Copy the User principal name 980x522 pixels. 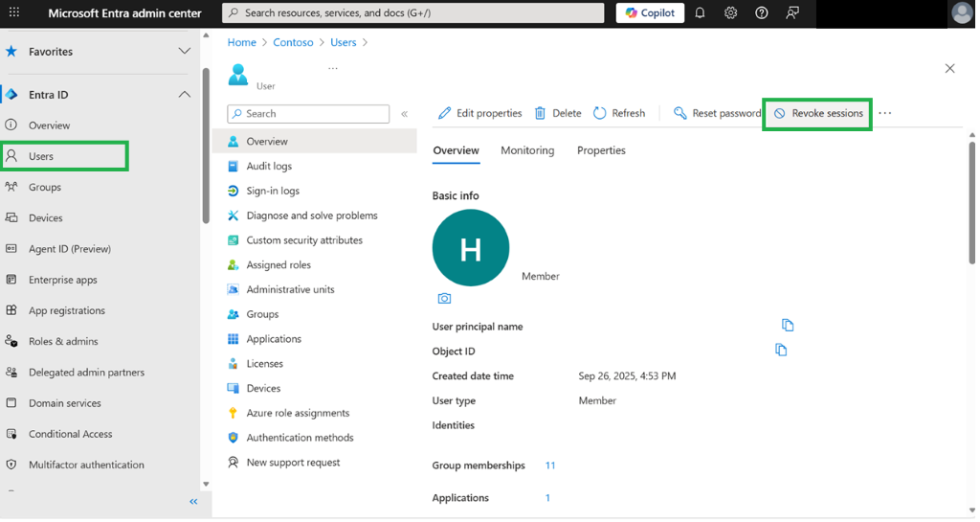pos(788,325)
